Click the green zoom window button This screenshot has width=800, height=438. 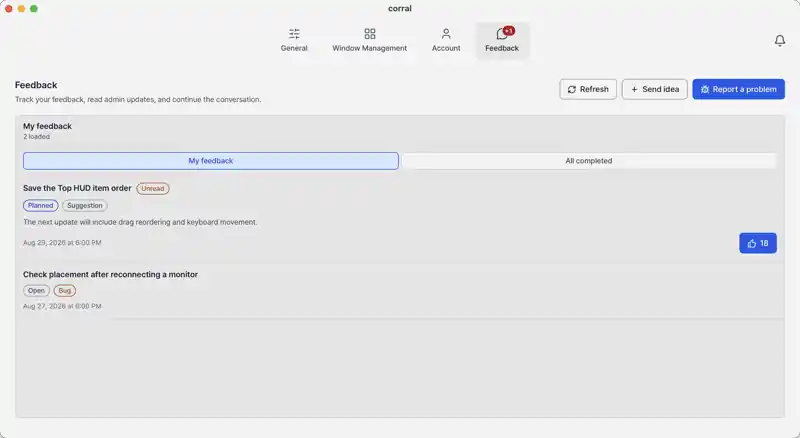pyautogui.click(x=34, y=9)
